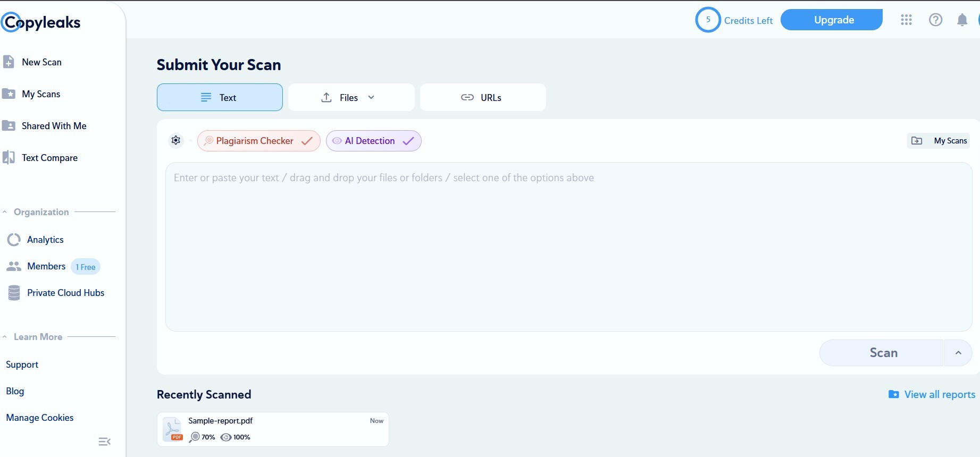Image resolution: width=980 pixels, height=457 pixels.
Task: Click the PDF icon of Sample-report.pdf
Action: point(172,429)
